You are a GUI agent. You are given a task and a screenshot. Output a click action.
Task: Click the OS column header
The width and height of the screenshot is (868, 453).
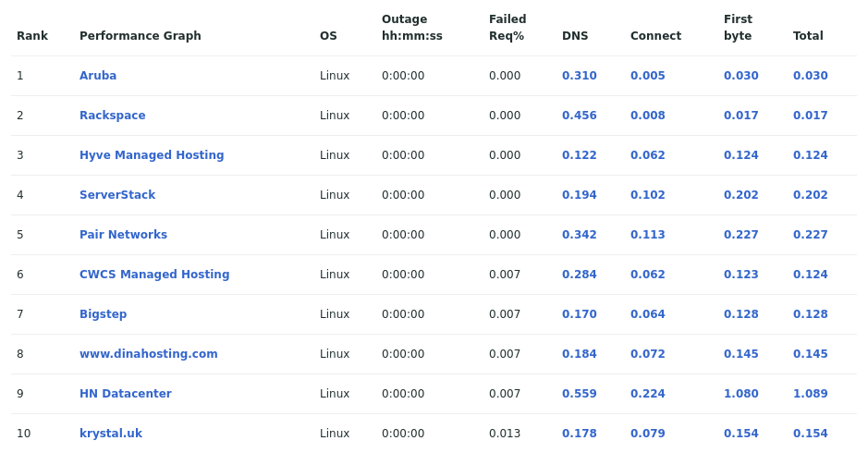click(328, 36)
